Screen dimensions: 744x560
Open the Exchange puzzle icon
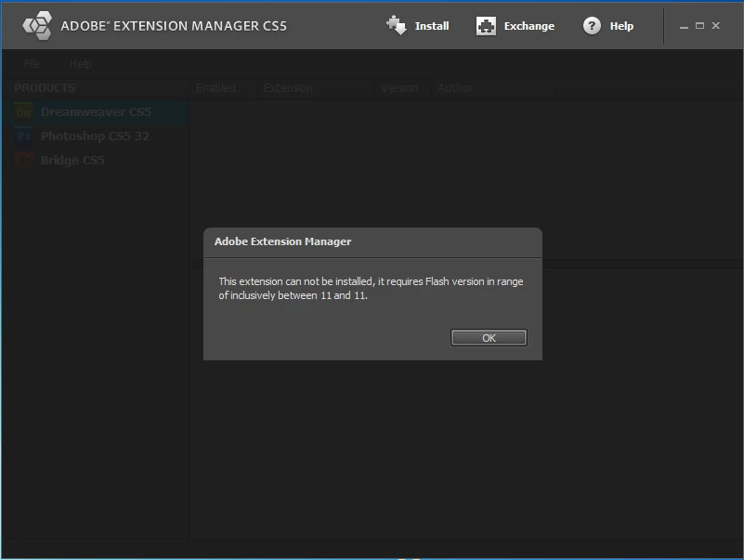[x=486, y=26]
